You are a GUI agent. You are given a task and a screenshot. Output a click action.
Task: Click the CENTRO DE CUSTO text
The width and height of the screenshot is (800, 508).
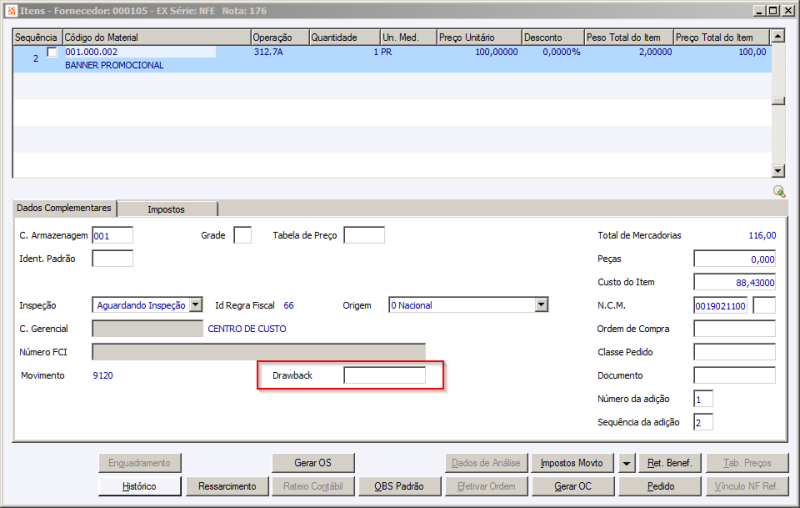coord(247,329)
